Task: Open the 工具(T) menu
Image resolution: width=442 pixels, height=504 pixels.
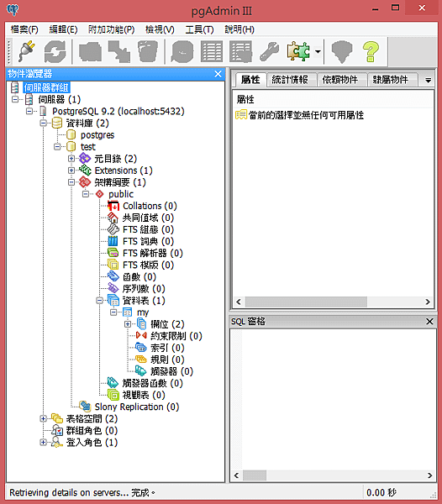Action: (199, 29)
